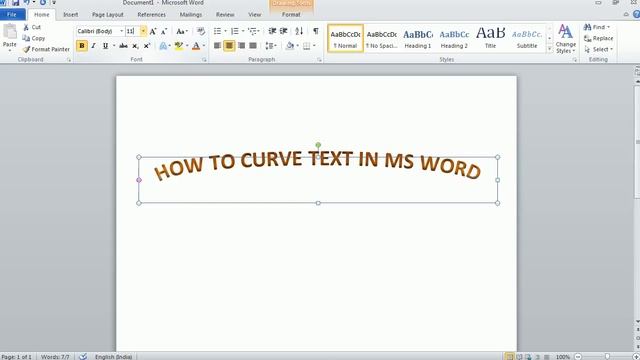Click the Text Highlight Color icon
The image size is (640, 360).
178,46
